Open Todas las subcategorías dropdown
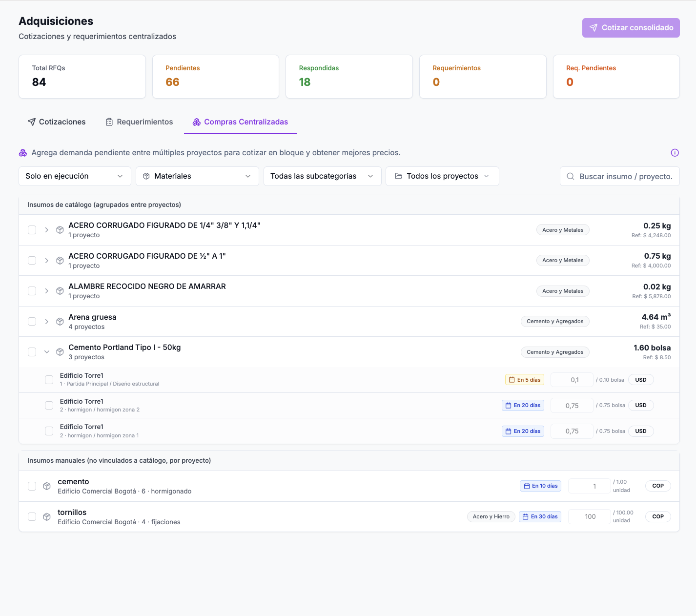Image resolution: width=696 pixels, height=616 pixels. tap(322, 176)
